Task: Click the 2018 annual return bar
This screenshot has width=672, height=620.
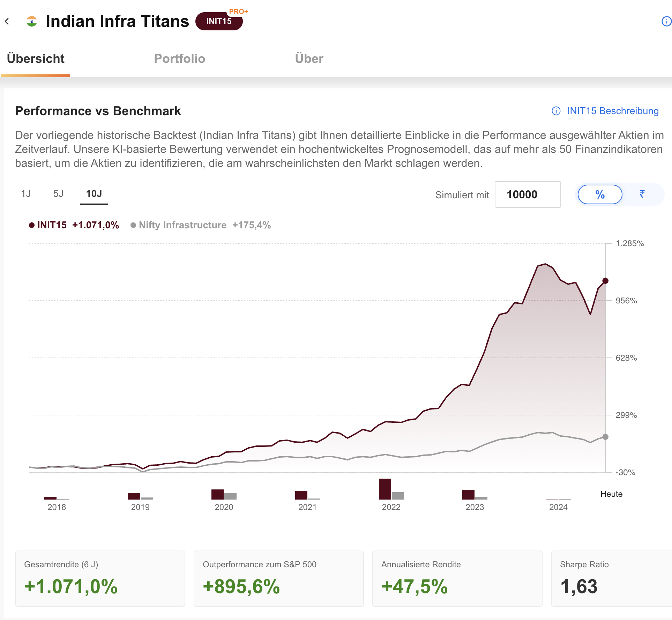Action: [x=50, y=498]
